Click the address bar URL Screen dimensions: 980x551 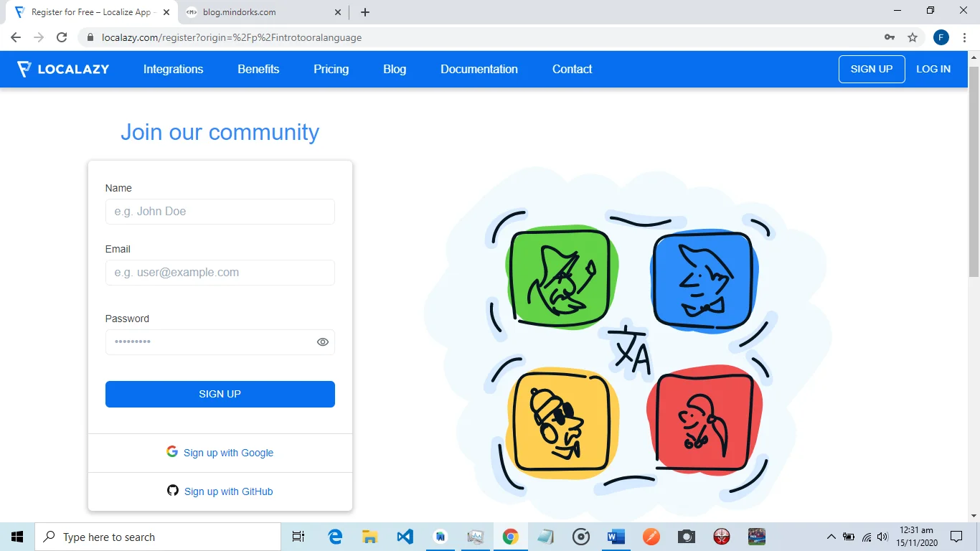[231, 37]
